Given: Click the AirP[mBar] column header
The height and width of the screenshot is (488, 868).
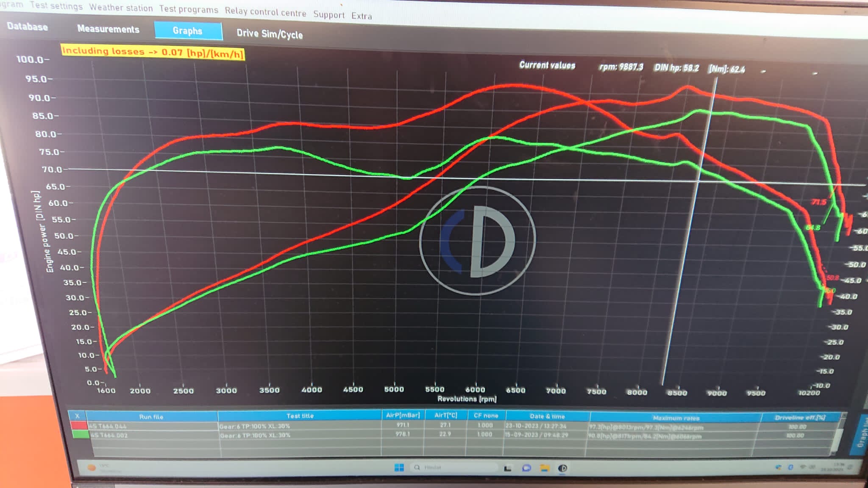Looking at the screenshot, I should pyautogui.click(x=403, y=415).
